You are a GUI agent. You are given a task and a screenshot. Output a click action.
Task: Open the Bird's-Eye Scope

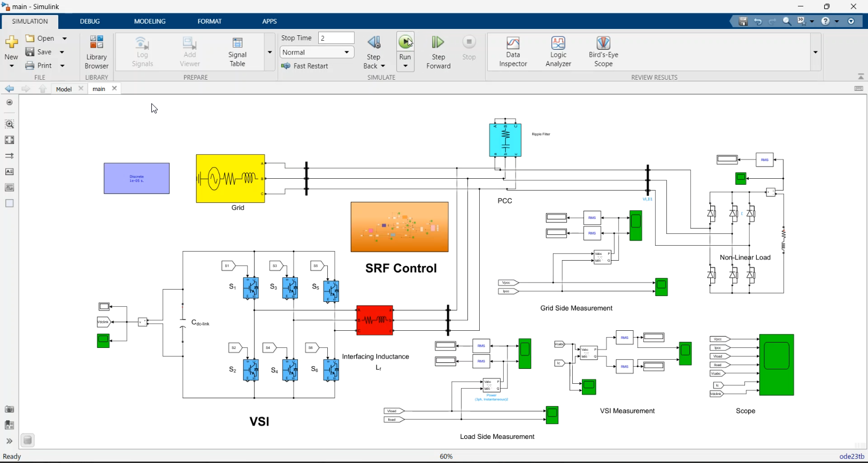coord(603,52)
